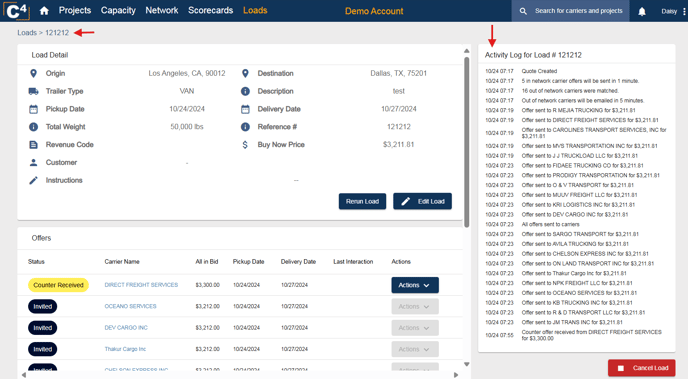
Task: Open DIRECT FREIGHT SERVICES carrier link
Action: [x=141, y=285]
